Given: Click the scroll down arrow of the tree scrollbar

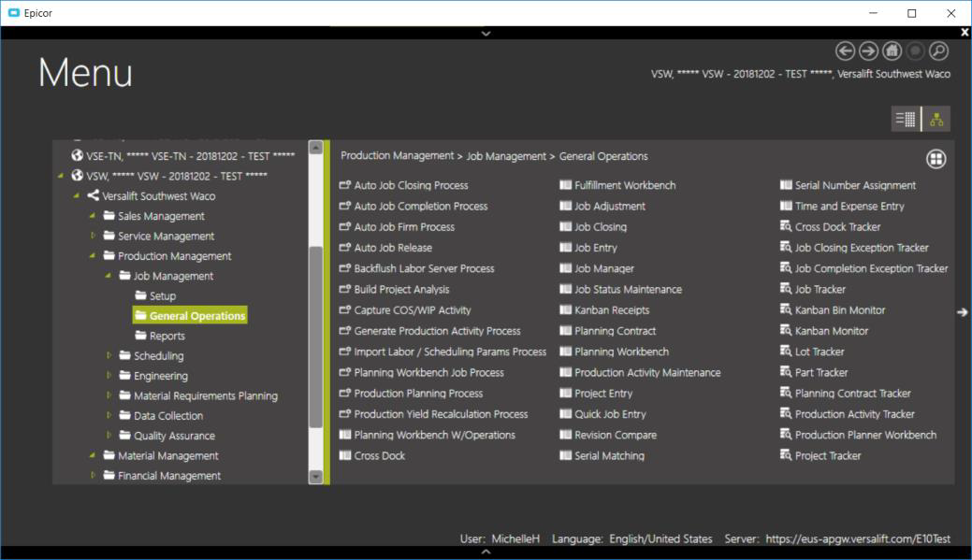Looking at the screenshot, I should coord(315,477).
